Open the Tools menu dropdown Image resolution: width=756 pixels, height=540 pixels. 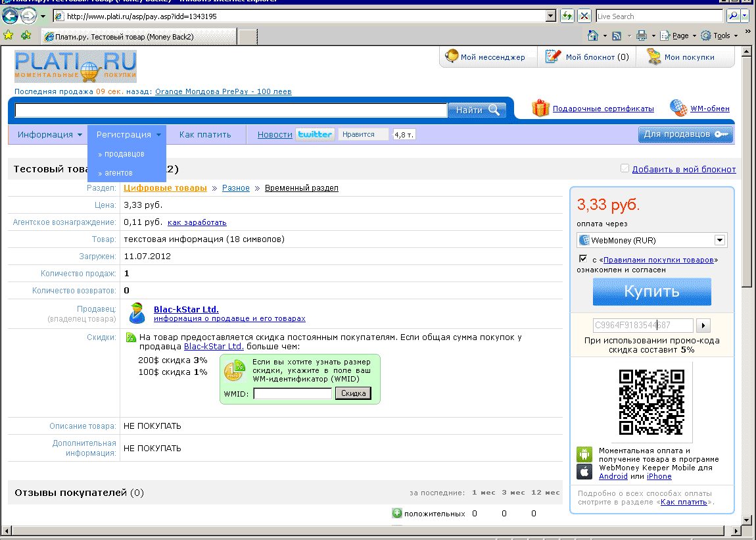(719, 36)
